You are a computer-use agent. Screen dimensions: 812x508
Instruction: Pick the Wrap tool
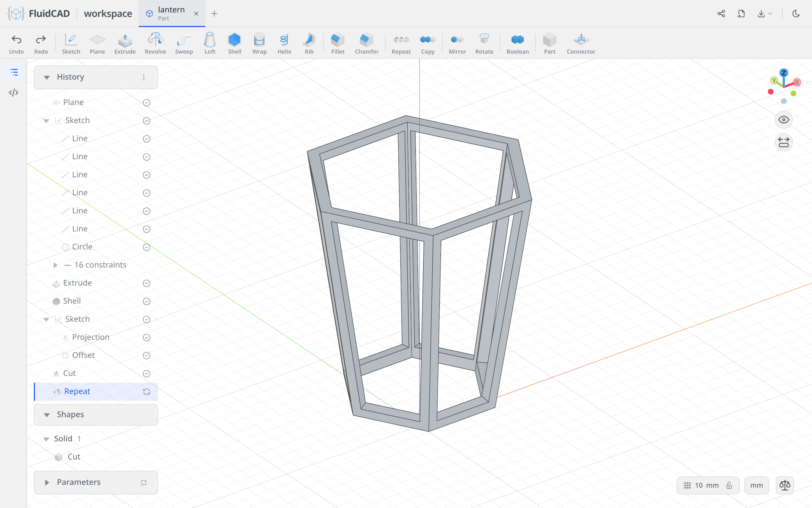pos(259,44)
